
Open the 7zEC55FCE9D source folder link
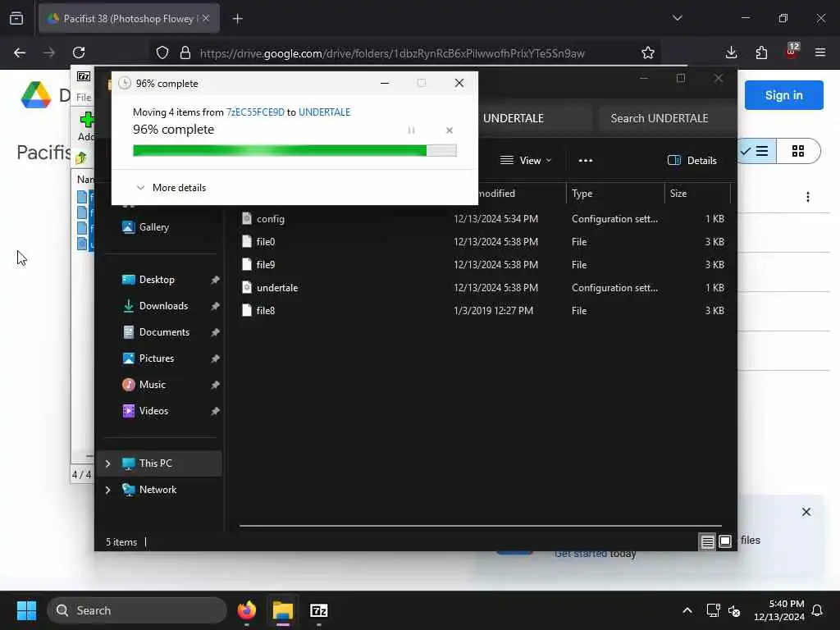[x=255, y=112]
